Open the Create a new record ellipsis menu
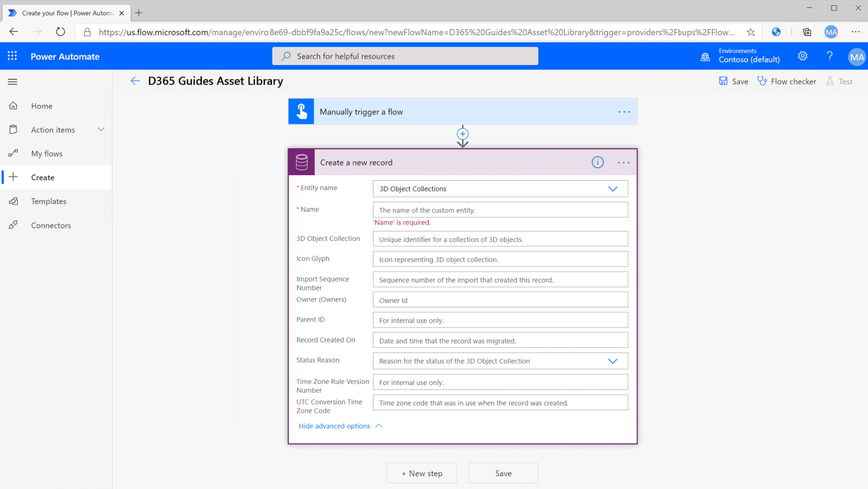The height and width of the screenshot is (489, 868). click(624, 162)
